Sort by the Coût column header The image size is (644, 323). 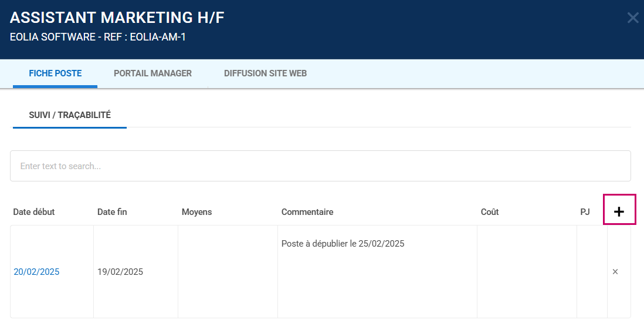[490, 212]
